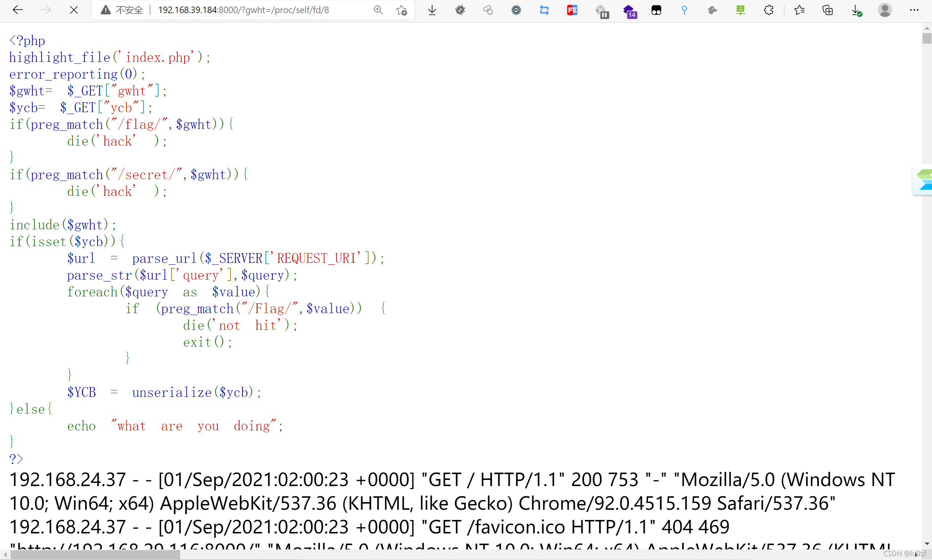Open the zoom magnifier in address bar
The width and height of the screenshot is (932, 560).
click(378, 10)
